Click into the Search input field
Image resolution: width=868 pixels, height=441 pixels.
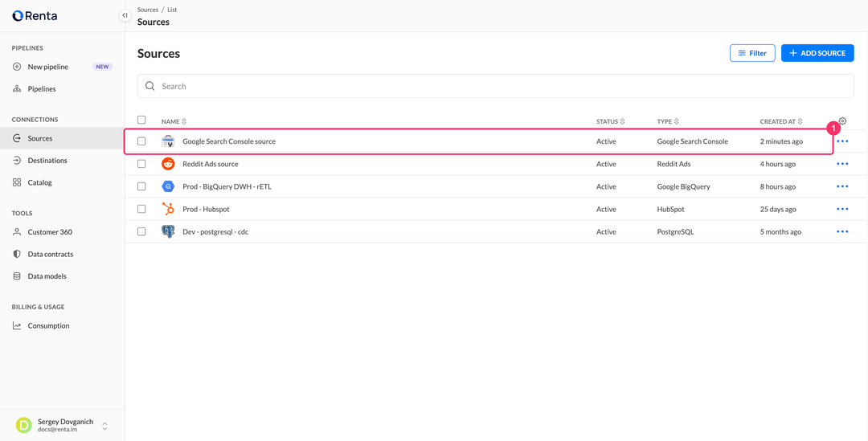tap(495, 86)
